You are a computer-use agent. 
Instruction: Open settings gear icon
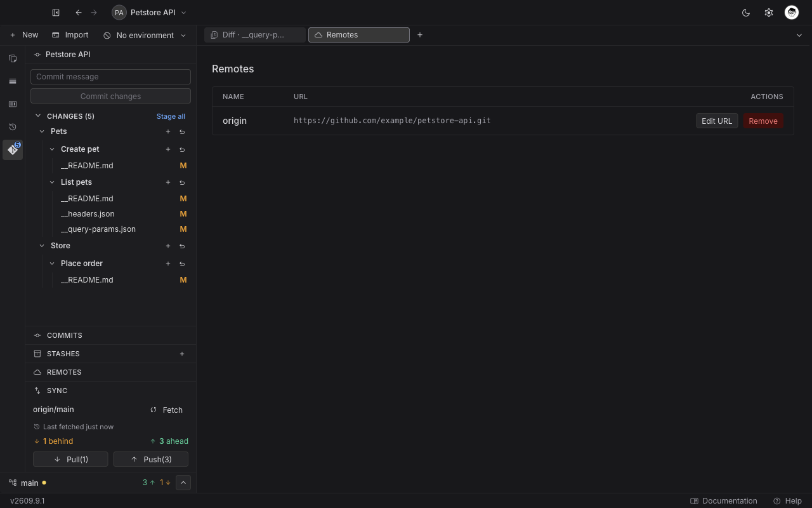click(769, 13)
